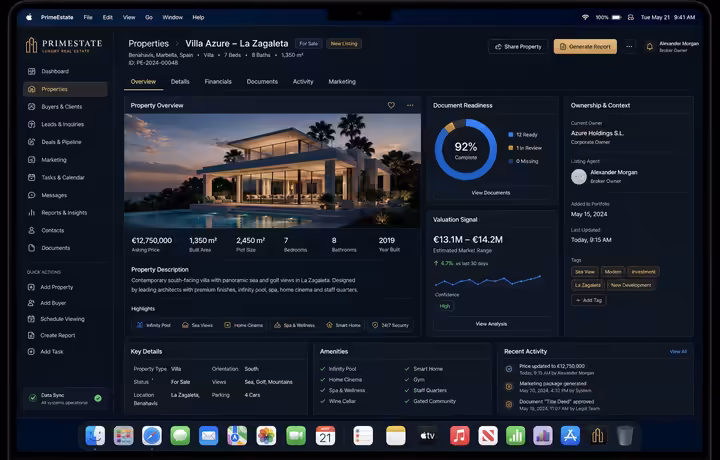
Task: Click the Infinity Pool highlight chip
Action: [x=154, y=325]
